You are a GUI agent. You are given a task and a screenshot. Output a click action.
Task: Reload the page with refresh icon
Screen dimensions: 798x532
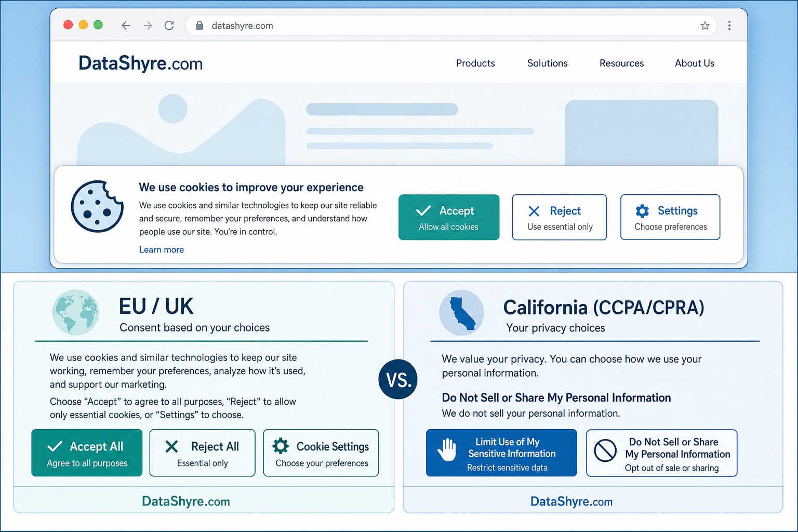[x=169, y=25]
